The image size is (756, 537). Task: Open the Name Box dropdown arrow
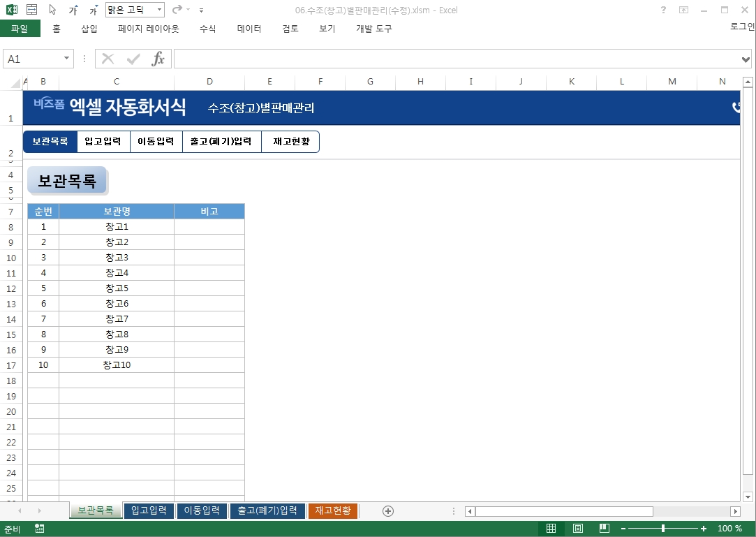66,59
